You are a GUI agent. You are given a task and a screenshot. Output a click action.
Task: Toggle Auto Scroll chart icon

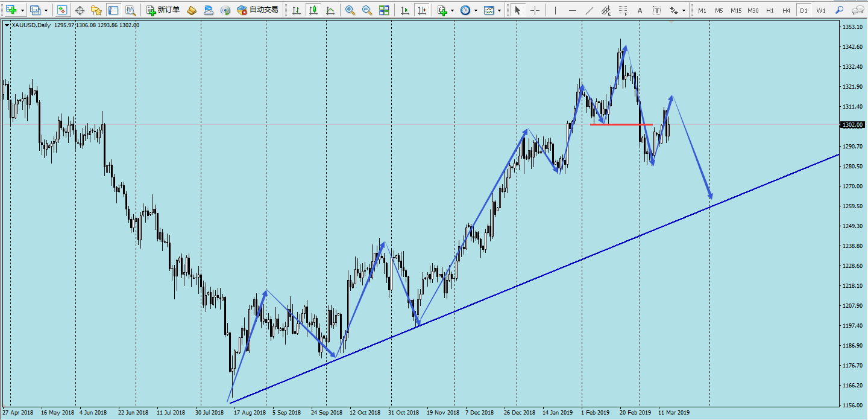405,10
